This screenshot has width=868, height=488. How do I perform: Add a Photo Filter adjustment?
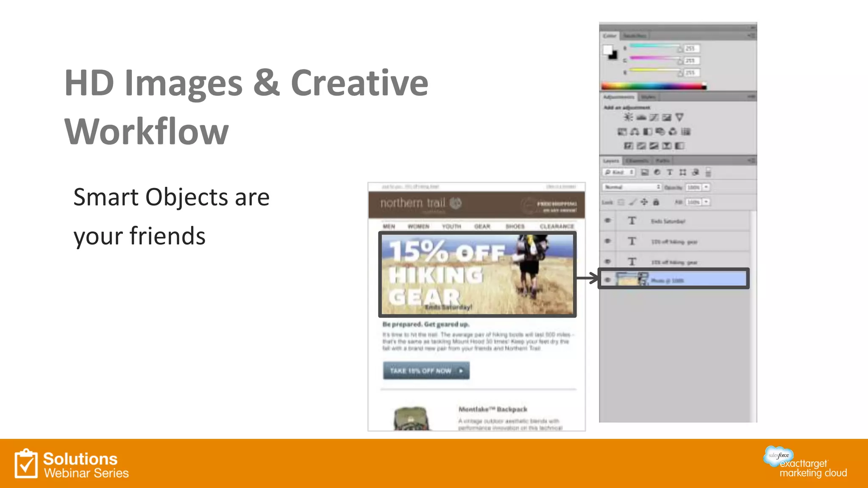click(660, 132)
